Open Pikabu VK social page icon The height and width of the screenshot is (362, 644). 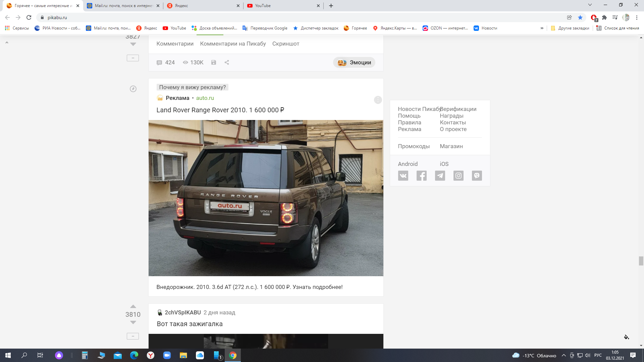pyautogui.click(x=403, y=176)
